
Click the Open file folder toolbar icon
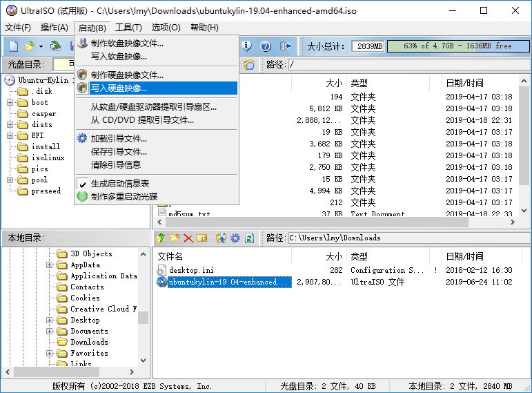click(x=30, y=46)
